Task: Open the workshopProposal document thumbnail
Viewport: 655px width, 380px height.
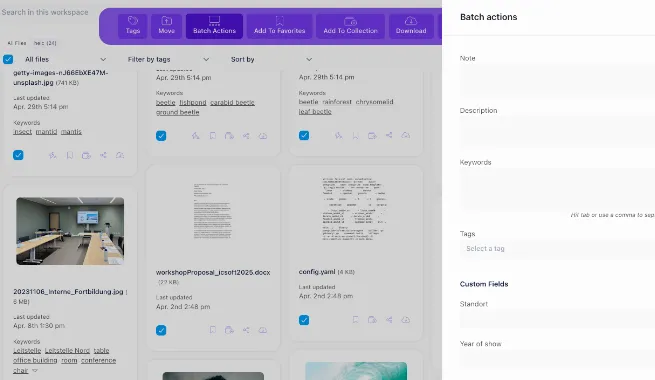Action: (213, 211)
